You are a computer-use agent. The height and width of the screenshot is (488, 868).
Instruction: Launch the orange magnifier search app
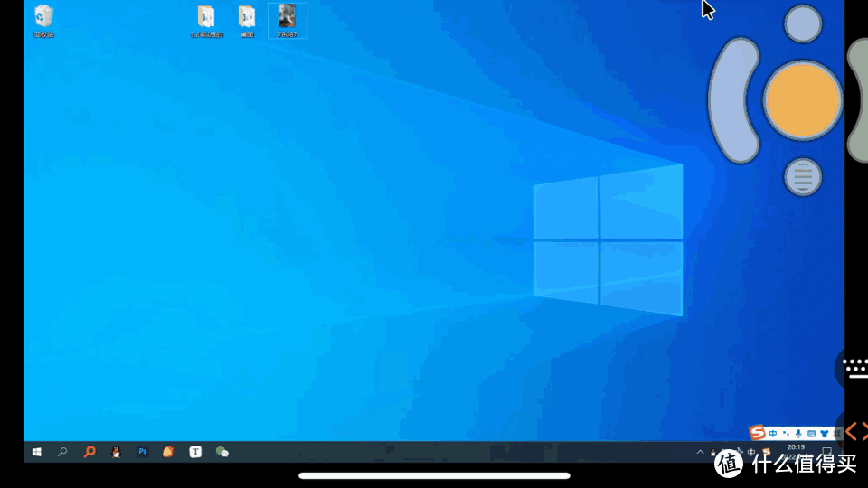[89, 452]
